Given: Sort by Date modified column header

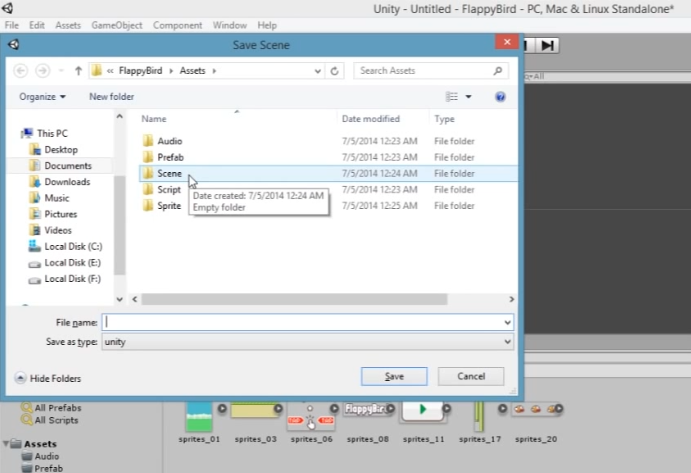Looking at the screenshot, I should coord(371,119).
